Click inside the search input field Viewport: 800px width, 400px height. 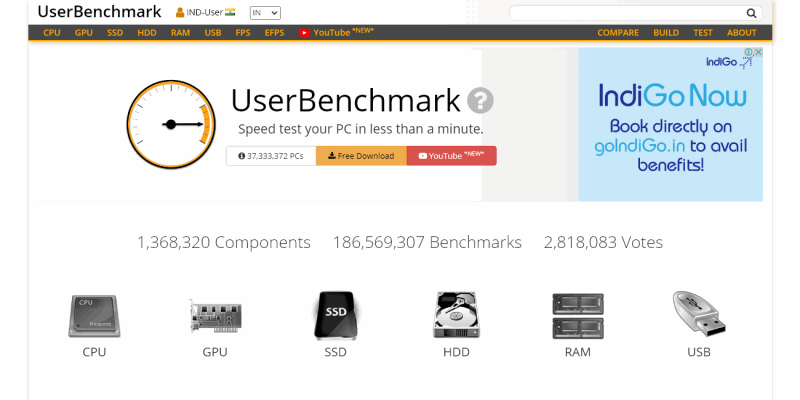coord(628,13)
